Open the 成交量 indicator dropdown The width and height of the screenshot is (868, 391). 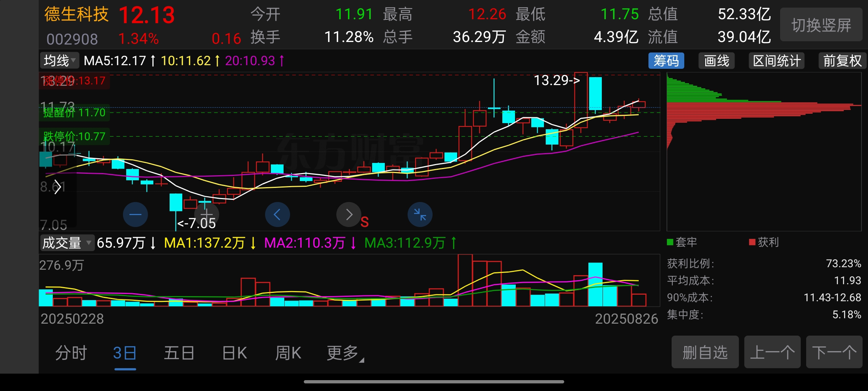[x=67, y=243]
